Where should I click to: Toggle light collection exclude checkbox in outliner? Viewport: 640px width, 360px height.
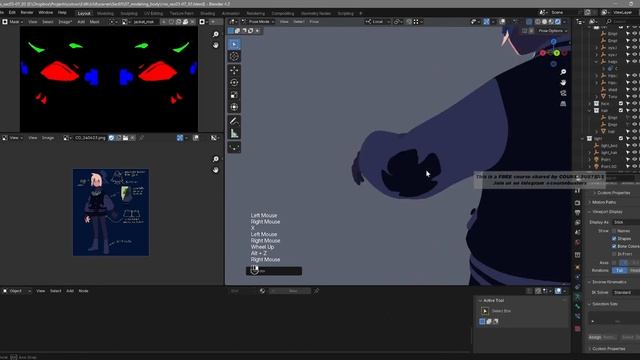[621, 138]
